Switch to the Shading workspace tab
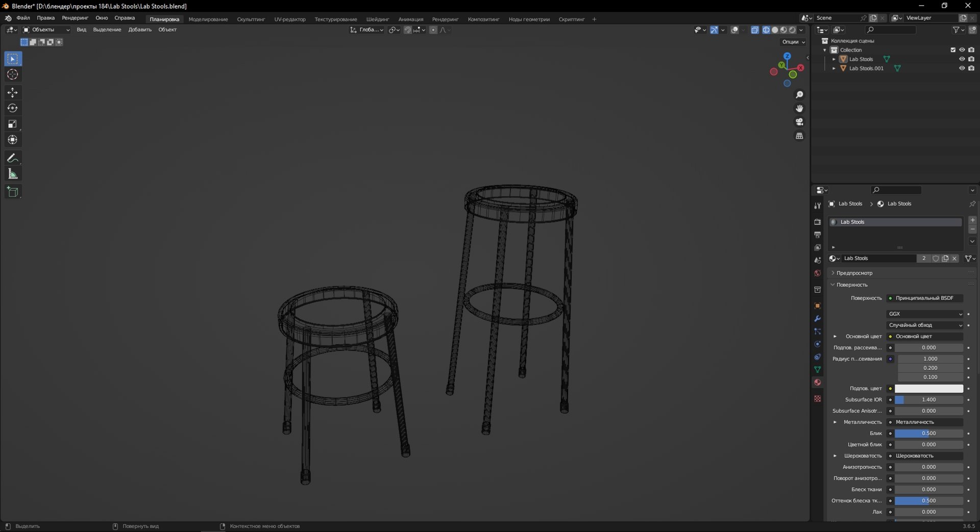 [x=378, y=19]
